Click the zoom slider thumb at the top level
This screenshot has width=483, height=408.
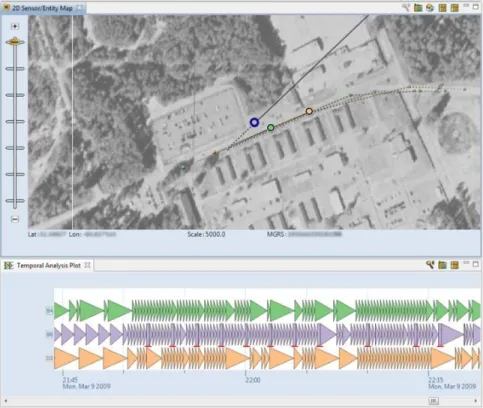pyautogui.click(x=15, y=42)
